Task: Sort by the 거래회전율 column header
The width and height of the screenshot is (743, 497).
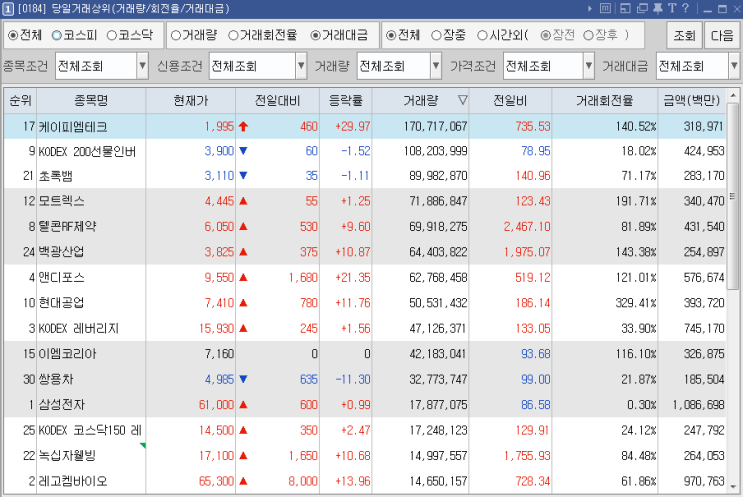Action: click(604, 100)
